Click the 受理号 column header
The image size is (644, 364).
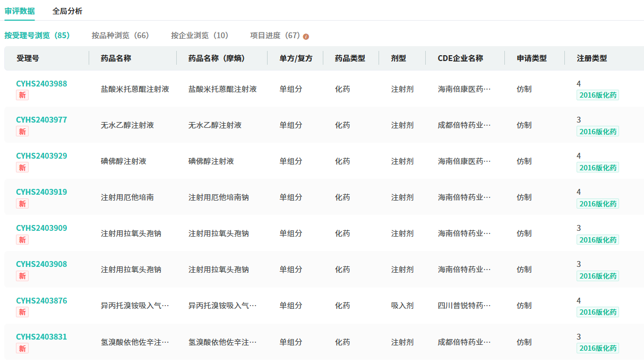28,58
